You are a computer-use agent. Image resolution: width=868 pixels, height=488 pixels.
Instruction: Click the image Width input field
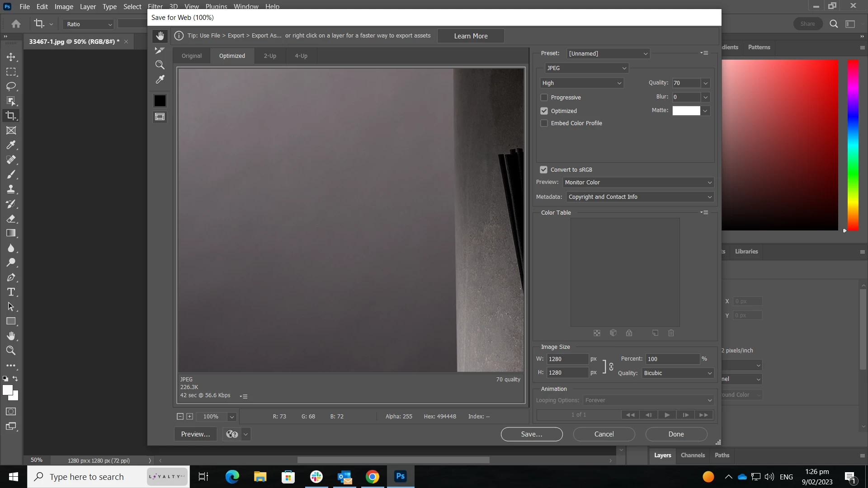pos(567,359)
